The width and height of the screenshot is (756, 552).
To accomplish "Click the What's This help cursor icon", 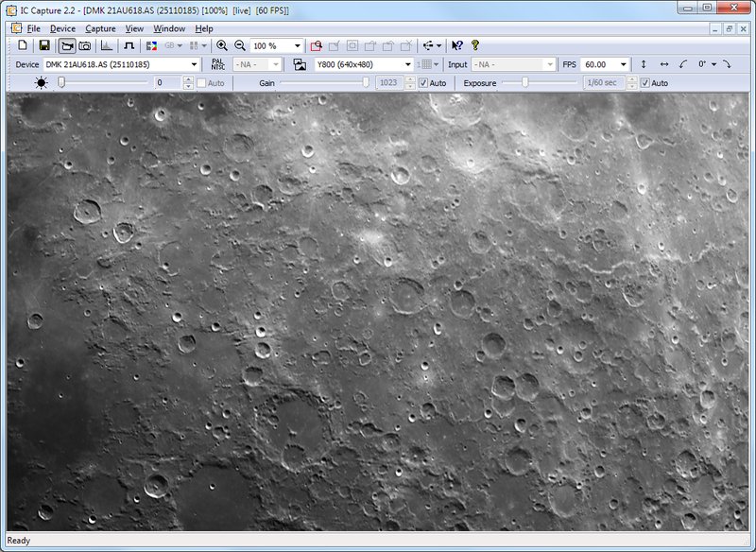I will pyautogui.click(x=457, y=45).
